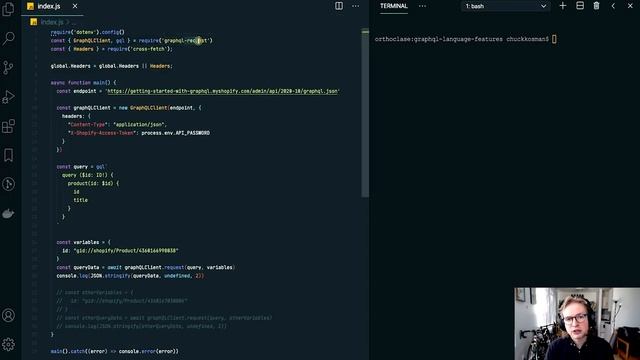640x360 pixels.
Task: Click 'application/json' header value
Action: (x=139, y=124)
